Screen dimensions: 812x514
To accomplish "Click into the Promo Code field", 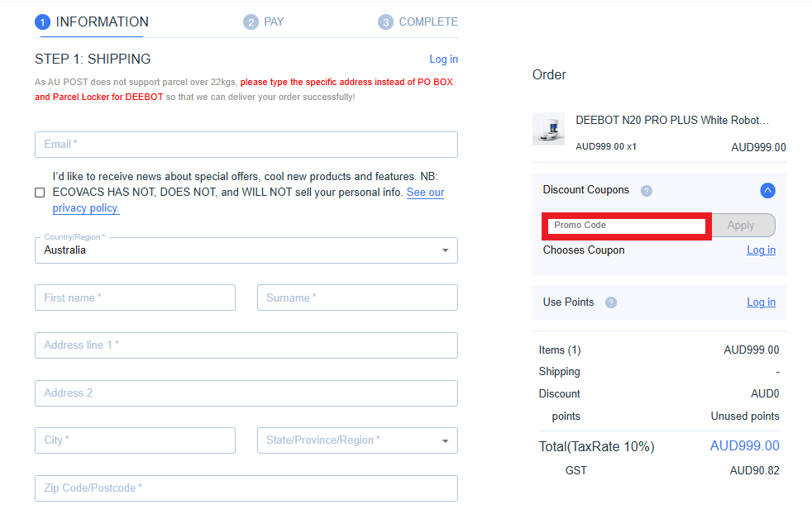I will (627, 226).
